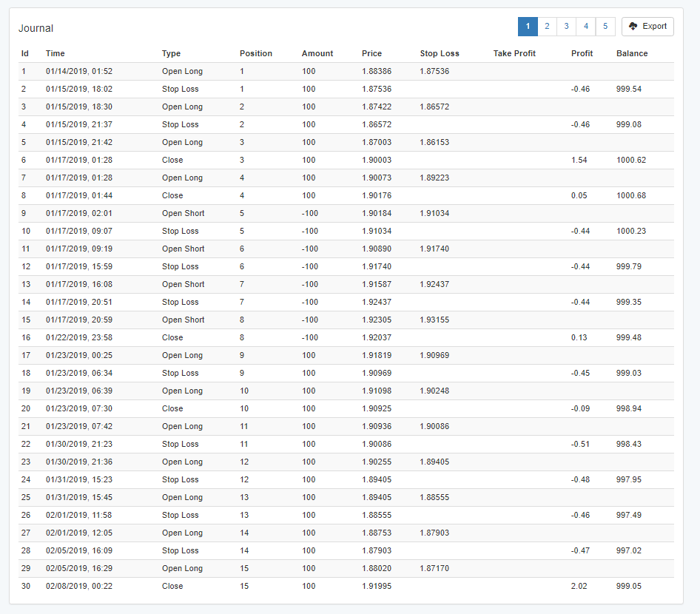Select profit value 0.13
Screen dimensions: 700x614
point(579,338)
